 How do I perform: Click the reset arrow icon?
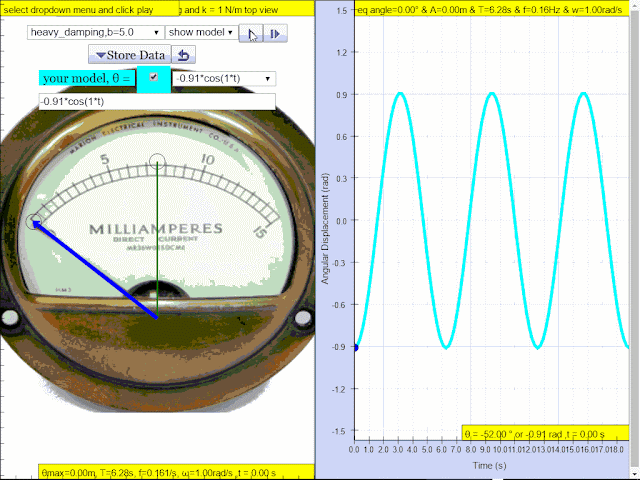(x=184, y=55)
